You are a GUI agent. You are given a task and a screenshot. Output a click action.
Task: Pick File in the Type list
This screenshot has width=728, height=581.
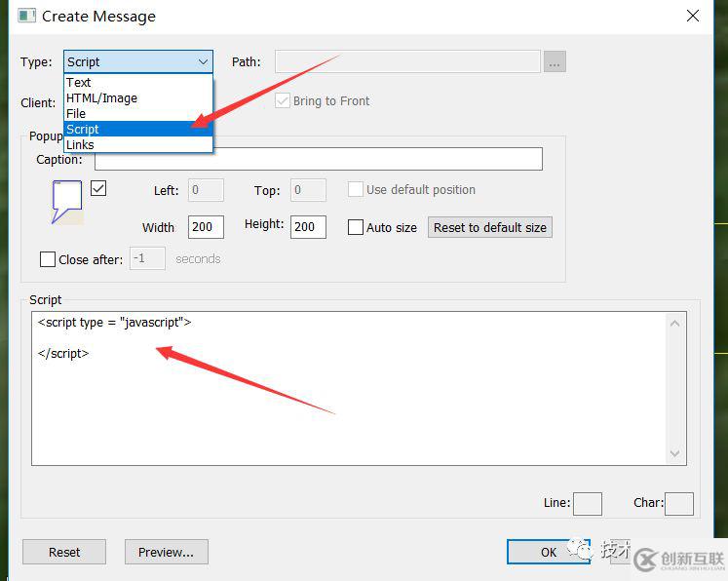[x=137, y=113]
